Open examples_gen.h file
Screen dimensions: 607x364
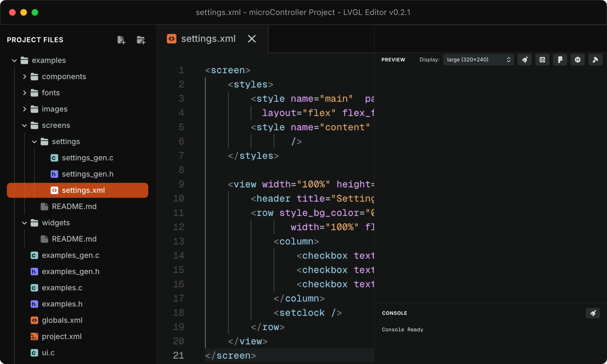pyautogui.click(x=71, y=271)
